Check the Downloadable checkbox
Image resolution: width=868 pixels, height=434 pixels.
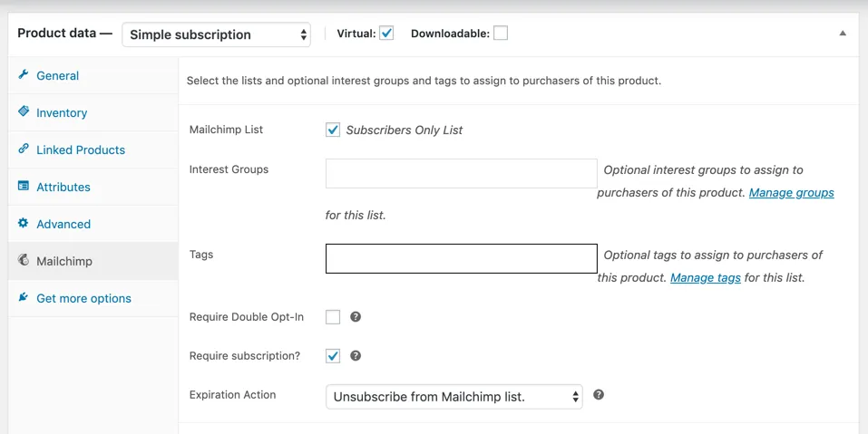click(x=501, y=34)
